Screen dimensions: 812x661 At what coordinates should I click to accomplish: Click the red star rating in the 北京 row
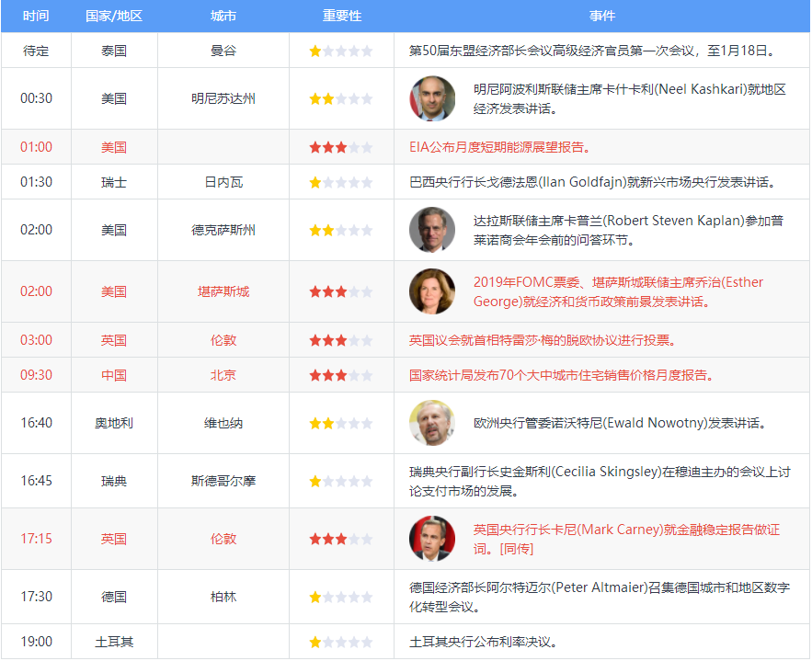341,375
